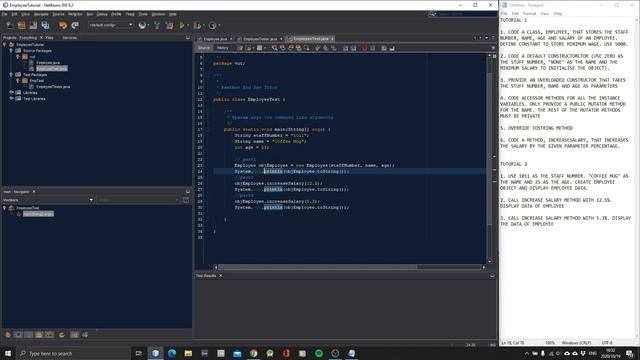Click the Toggle Bookmark editor icon
Viewport: 640px width, 360px height.
tap(333, 48)
